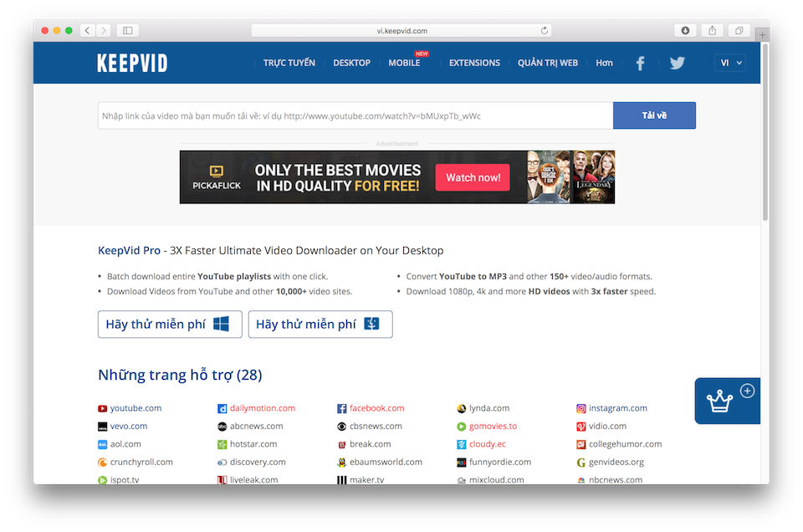Open the Hơn menu

click(x=604, y=63)
